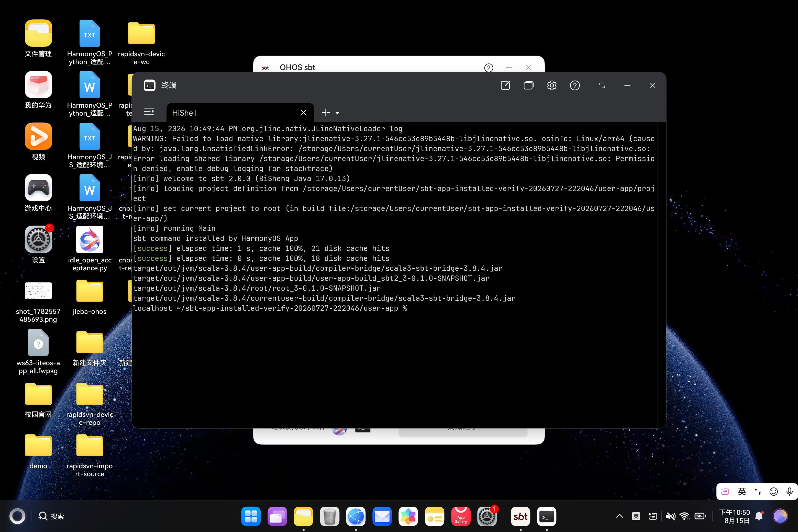Image resolution: width=798 pixels, height=532 pixels.
Task: Switch to sbt app in dock
Action: click(x=520, y=516)
